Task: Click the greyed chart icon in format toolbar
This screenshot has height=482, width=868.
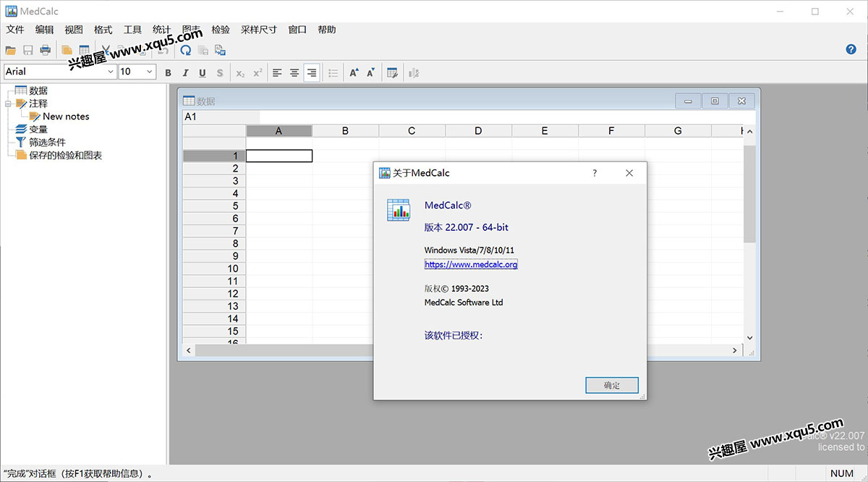Action: [x=414, y=72]
